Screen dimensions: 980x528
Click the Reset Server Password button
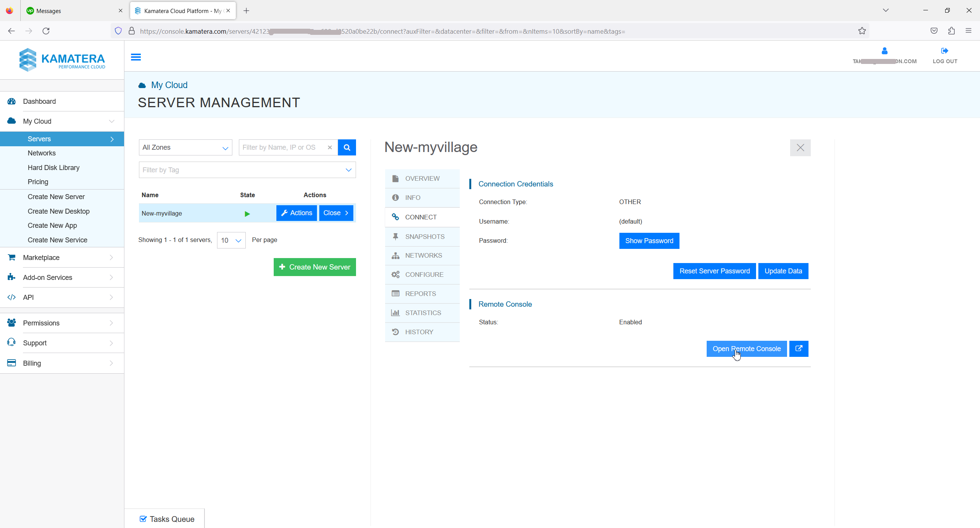click(714, 271)
